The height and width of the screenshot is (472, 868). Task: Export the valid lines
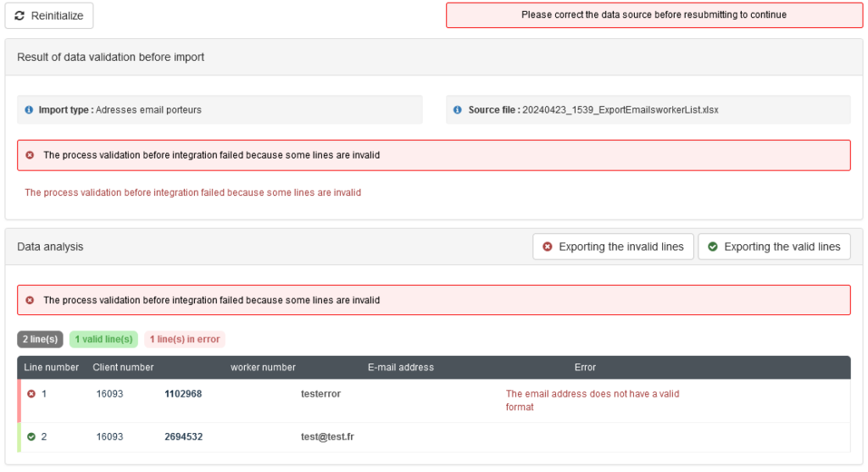tap(774, 247)
